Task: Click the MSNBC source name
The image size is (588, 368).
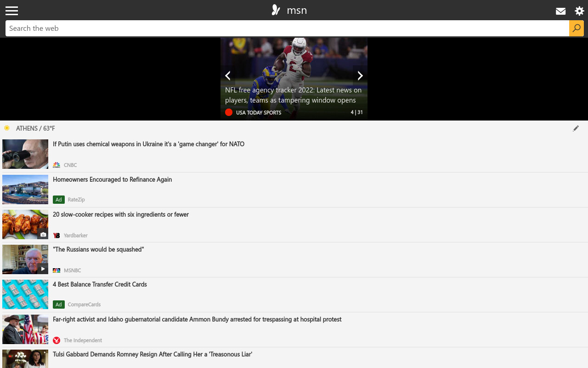Action: click(x=73, y=270)
